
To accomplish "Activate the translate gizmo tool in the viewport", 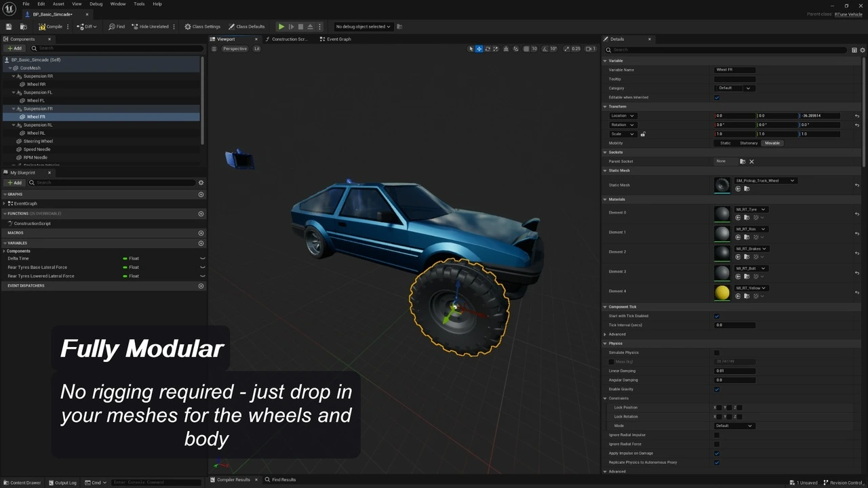I will 479,49.
